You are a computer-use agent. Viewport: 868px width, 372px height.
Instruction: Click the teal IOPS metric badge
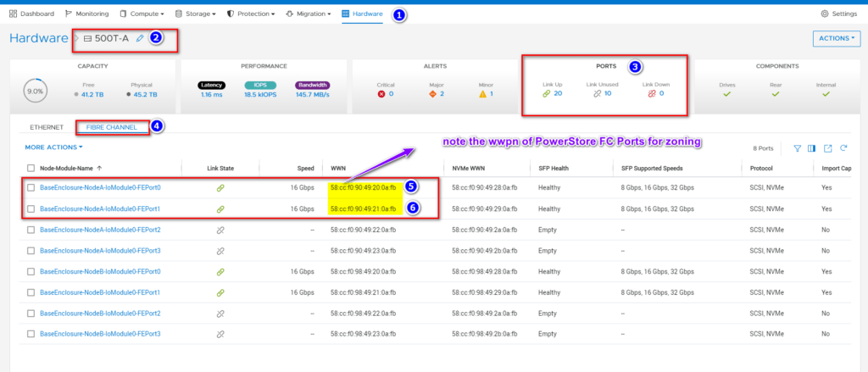point(260,86)
